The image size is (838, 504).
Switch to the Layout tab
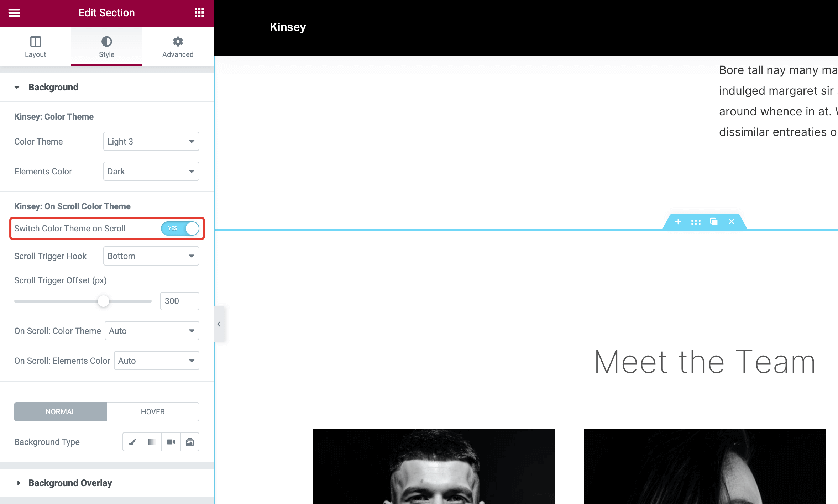click(x=36, y=47)
